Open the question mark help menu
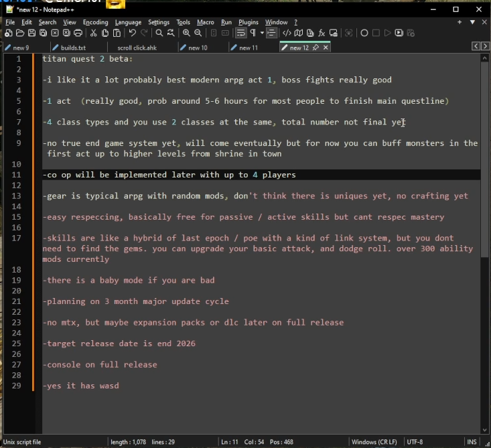The image size is (491, 448). click(x=296, y=22)
